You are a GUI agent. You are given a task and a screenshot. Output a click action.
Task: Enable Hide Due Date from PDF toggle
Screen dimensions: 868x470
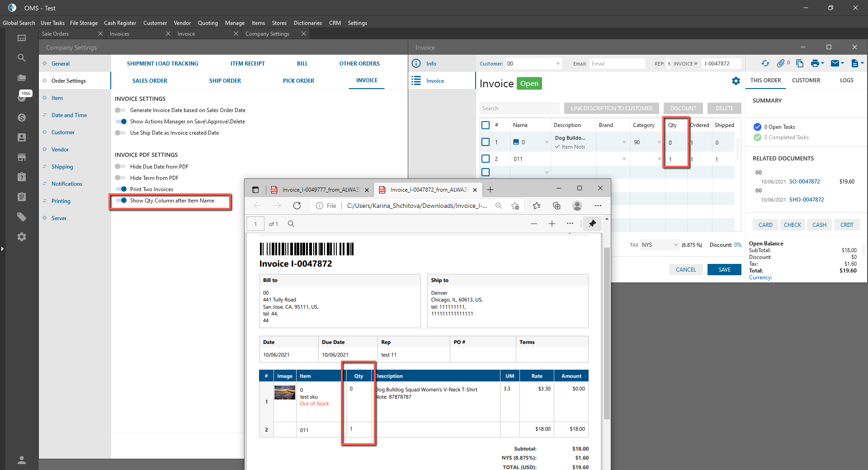click(120, 167)
